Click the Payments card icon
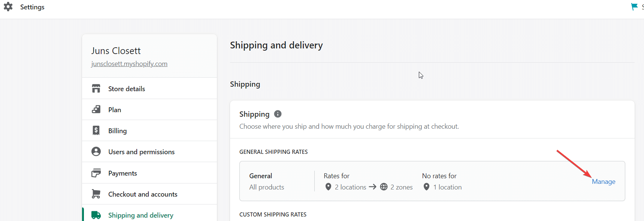The image size is (644, 221). click(96, 173)
